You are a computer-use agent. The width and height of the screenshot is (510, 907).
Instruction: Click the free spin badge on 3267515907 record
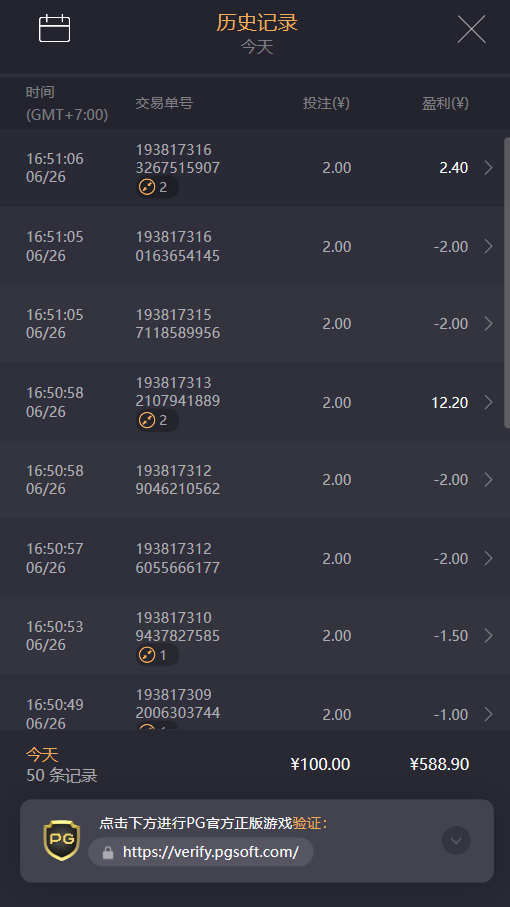coord(157,187)
